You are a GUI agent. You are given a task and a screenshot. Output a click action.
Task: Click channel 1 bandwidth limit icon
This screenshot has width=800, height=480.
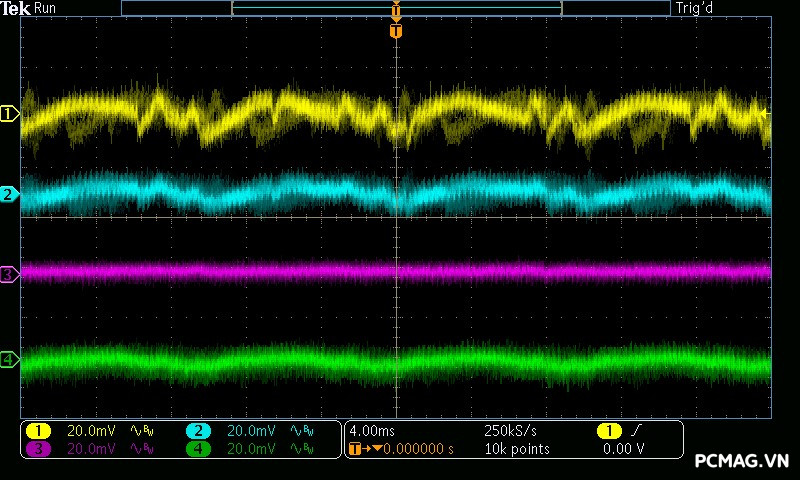pos(140,431)
